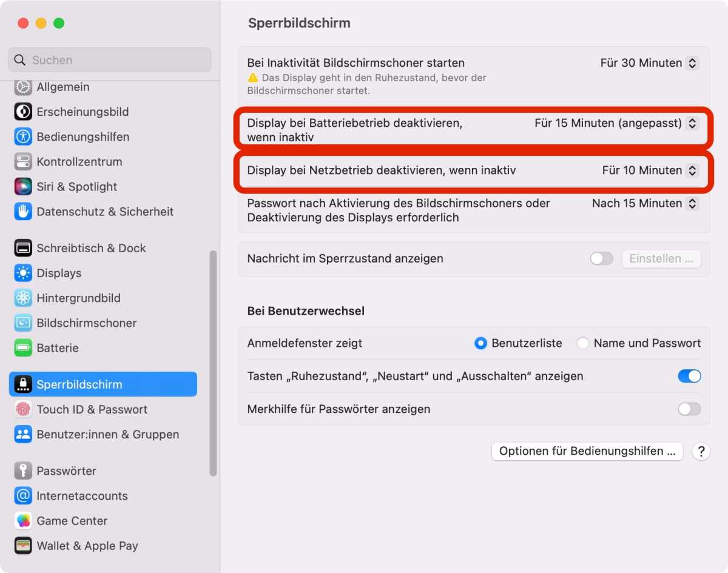
Task: Click Optionen für Bedienungshilfen button
Action: pos(587,451)
